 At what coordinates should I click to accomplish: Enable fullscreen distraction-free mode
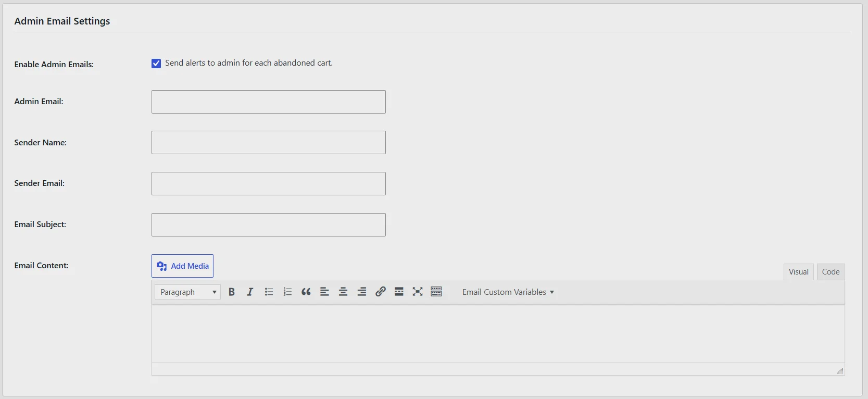click(418, 292)
